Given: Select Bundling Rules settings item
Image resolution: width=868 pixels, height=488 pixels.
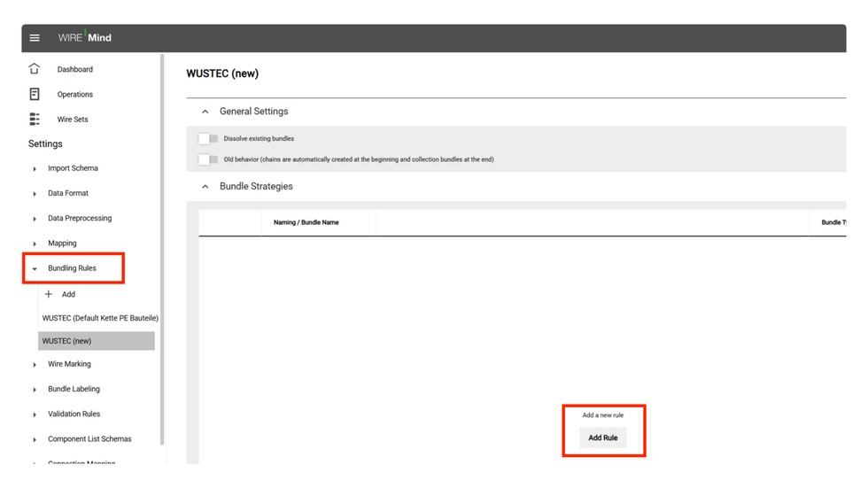Looking at the screenshot, I should pos(72,267).
